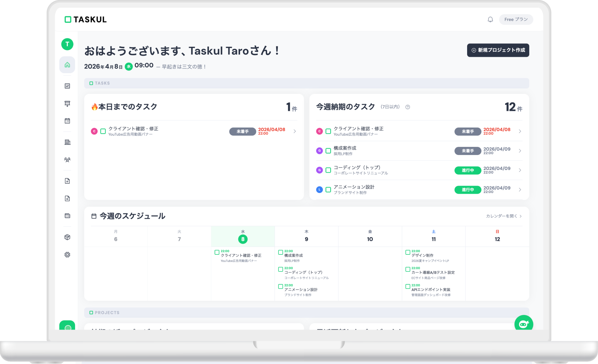Click the package/box icon in the sidebar
Image resolution: width=598 pixels, height=364 pixels.
(x=67, y=237)
